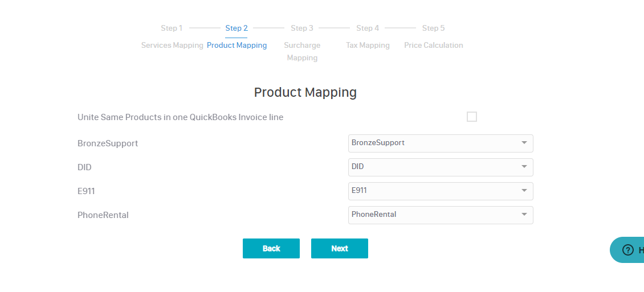
Task: Click the Unite Same Products label text
Action: tap(180, 117)
